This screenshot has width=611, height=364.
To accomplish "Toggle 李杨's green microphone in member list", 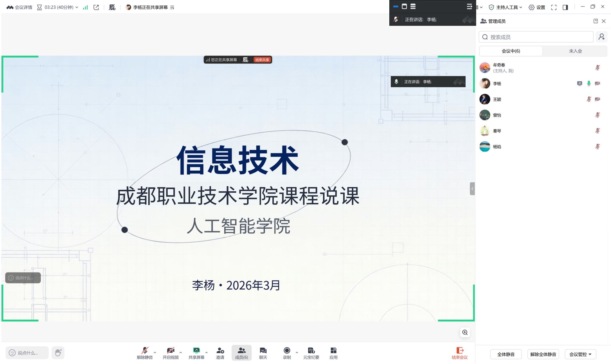I will (589, 83).
